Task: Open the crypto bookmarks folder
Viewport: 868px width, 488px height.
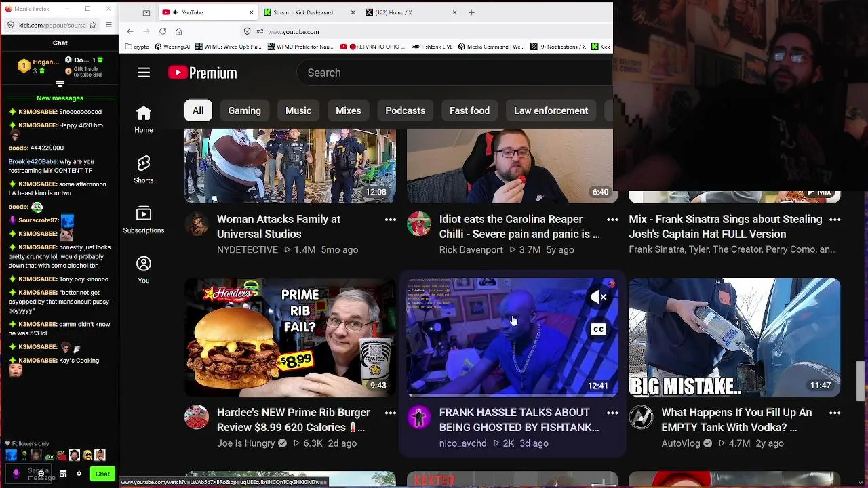Action: pos(138,47)
